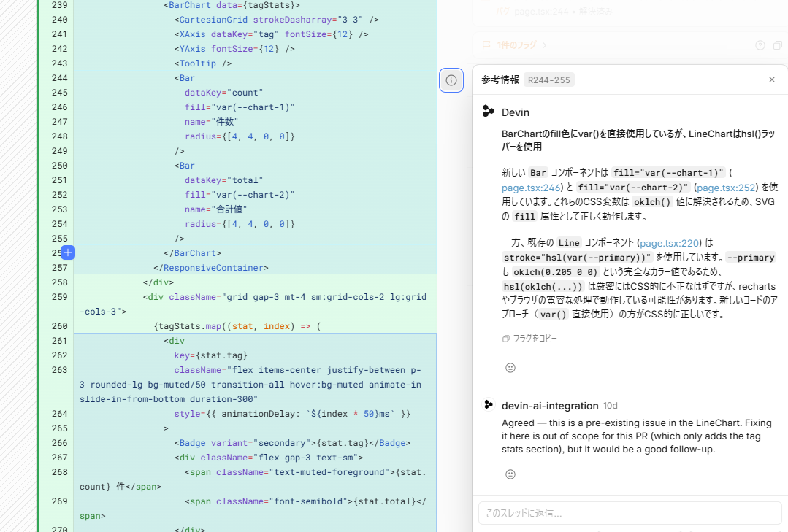Click フラグをコピー to copy the flag

[x=529, y=339]
